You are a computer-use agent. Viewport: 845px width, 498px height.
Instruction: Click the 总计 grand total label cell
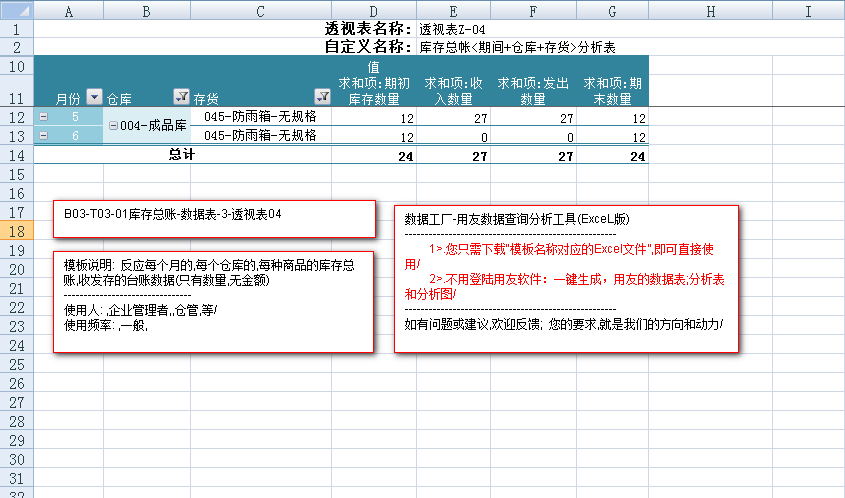(182, 155)
